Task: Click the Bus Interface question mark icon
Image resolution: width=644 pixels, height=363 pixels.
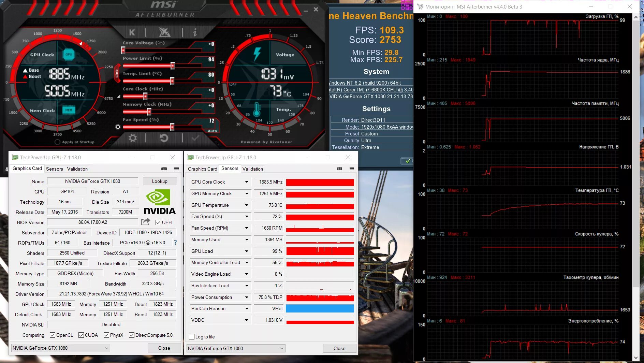Action: tap(175, 243)
